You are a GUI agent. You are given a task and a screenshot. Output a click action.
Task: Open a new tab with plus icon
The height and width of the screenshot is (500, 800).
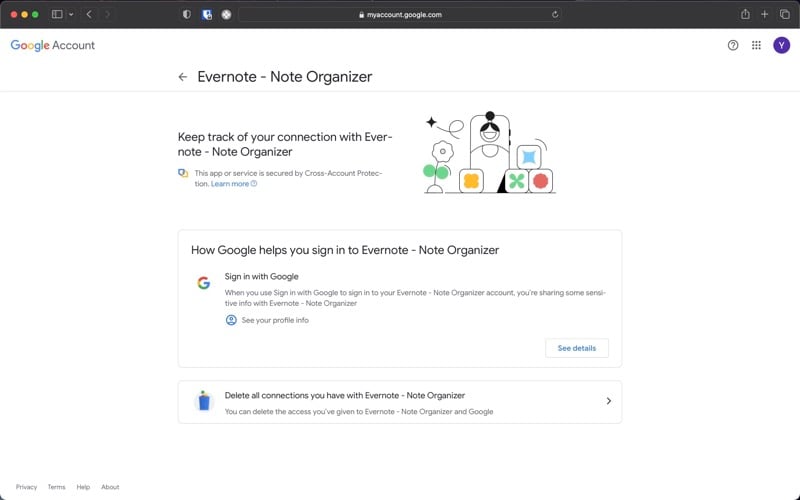click(x=764, y=14)
